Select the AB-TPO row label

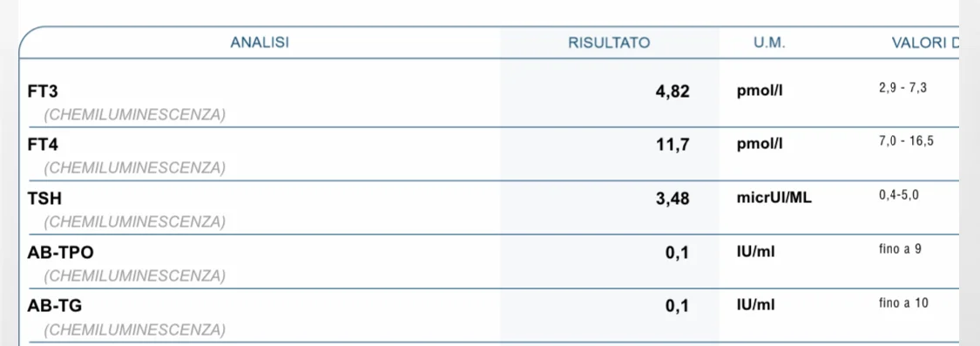coord(61,252)
